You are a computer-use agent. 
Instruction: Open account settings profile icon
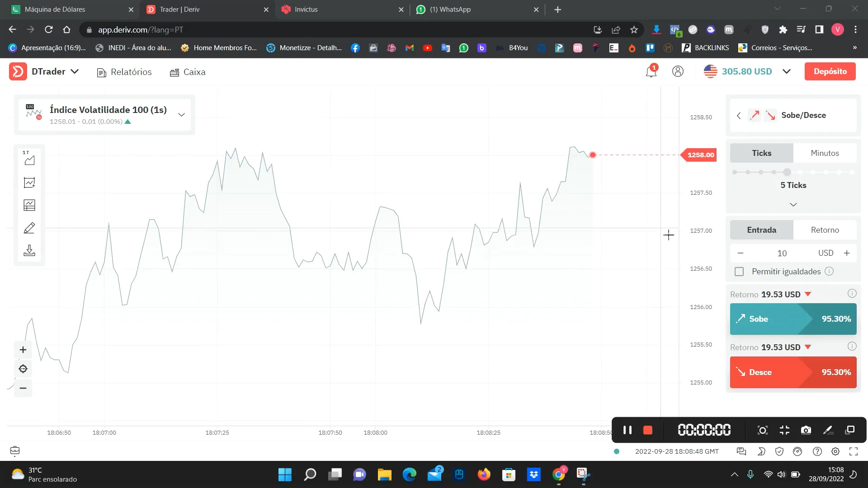(x=678, y=71)
